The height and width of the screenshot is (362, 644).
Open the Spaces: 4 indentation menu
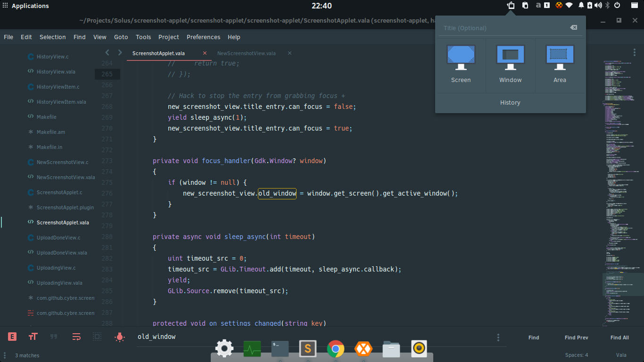(577, 355)
